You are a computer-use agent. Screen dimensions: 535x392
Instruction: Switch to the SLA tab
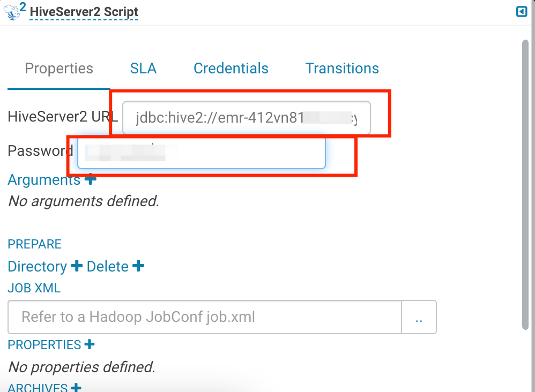[143, 69]
